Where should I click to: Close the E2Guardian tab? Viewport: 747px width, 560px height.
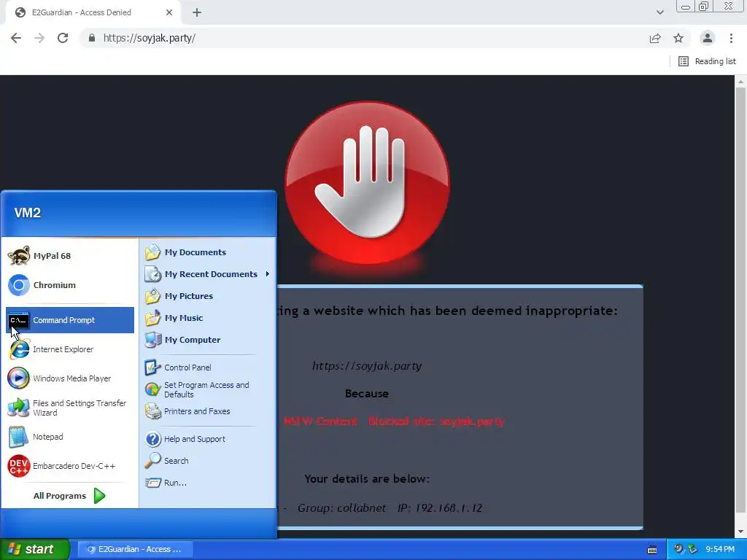coord(169,12)
